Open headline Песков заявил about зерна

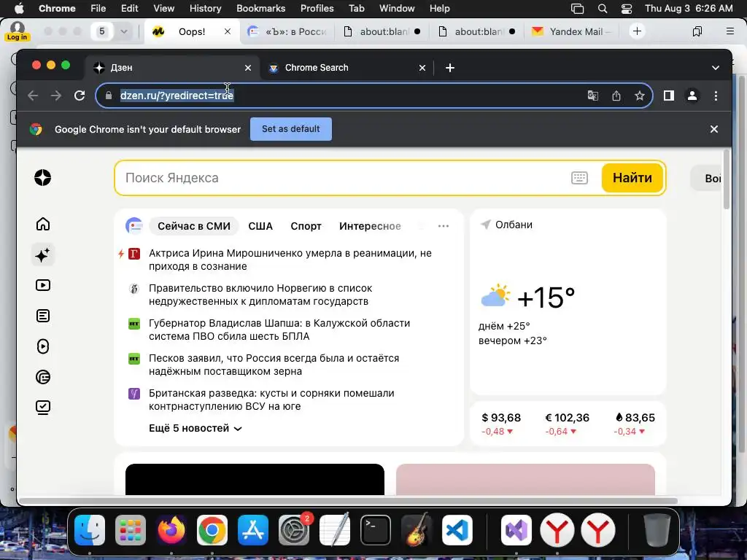tap(274, 365)
